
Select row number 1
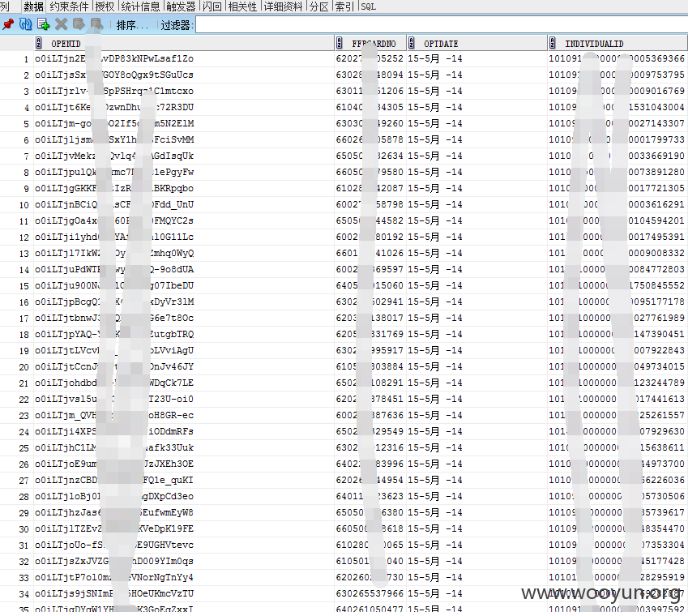(17, 59)
